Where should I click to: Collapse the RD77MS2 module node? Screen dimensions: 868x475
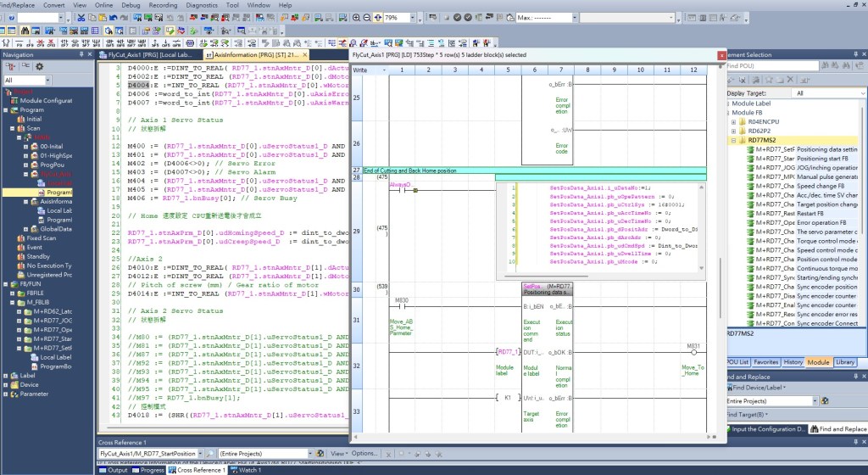[734, 140]
